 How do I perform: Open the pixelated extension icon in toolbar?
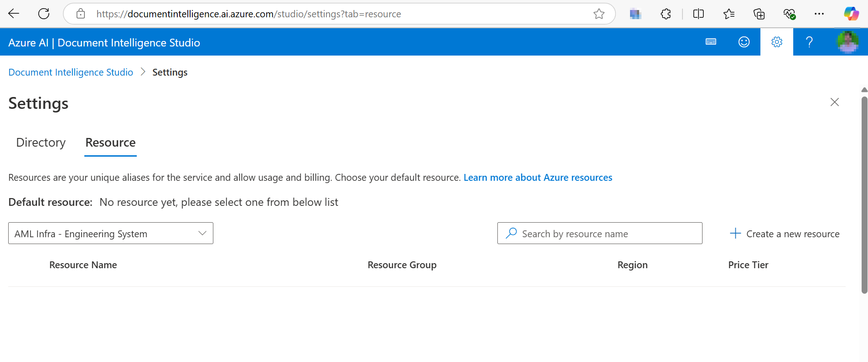pyautogui.click(x=635, y=14)
